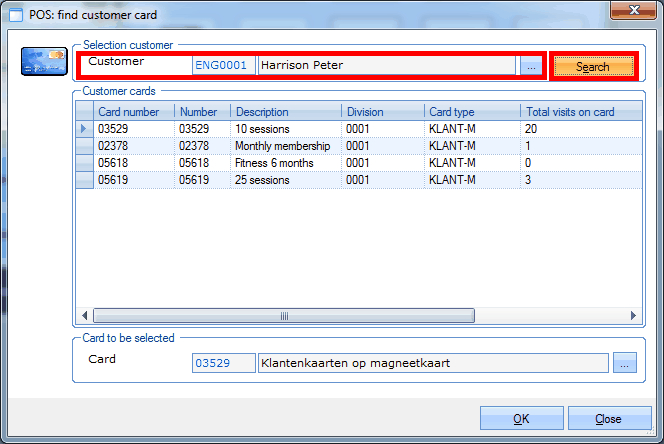Select the row indicator arrow for card 03529
Image resolution: width=664 pixels, height=444 pixels.
coord(85,129)
